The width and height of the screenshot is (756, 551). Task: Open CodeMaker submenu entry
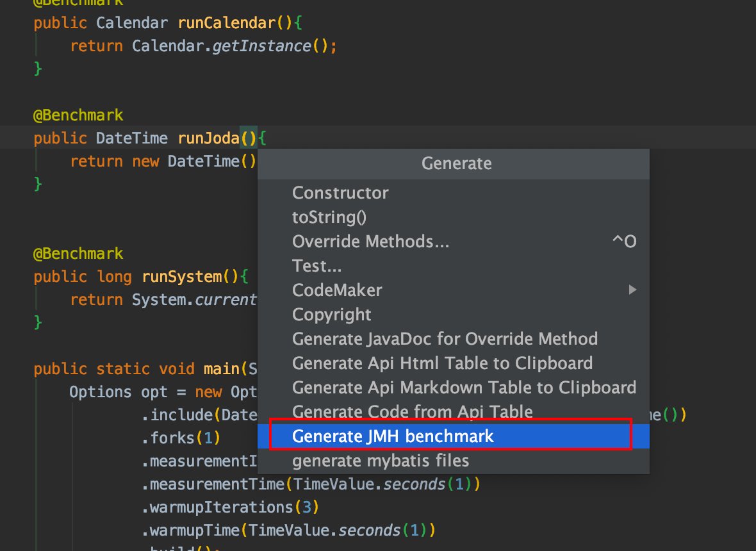coord(453,290)
